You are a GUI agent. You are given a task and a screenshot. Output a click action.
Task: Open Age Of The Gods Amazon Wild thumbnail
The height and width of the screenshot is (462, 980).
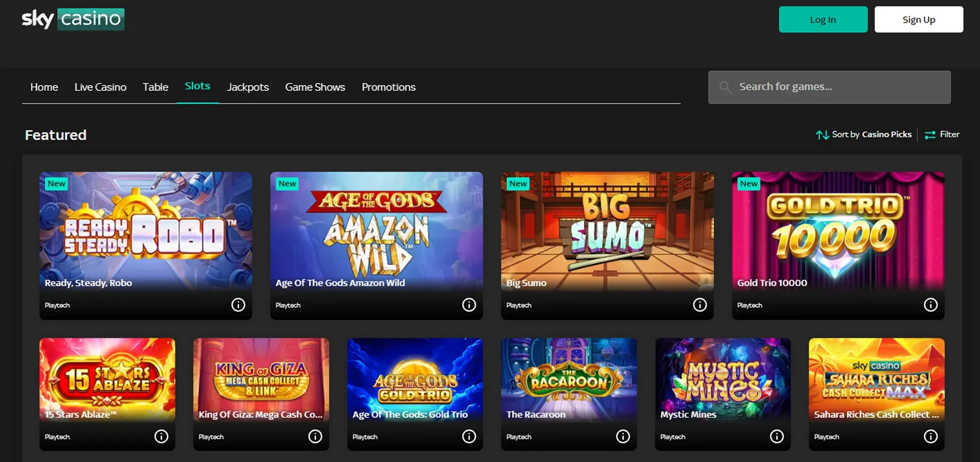click(376, 231)
